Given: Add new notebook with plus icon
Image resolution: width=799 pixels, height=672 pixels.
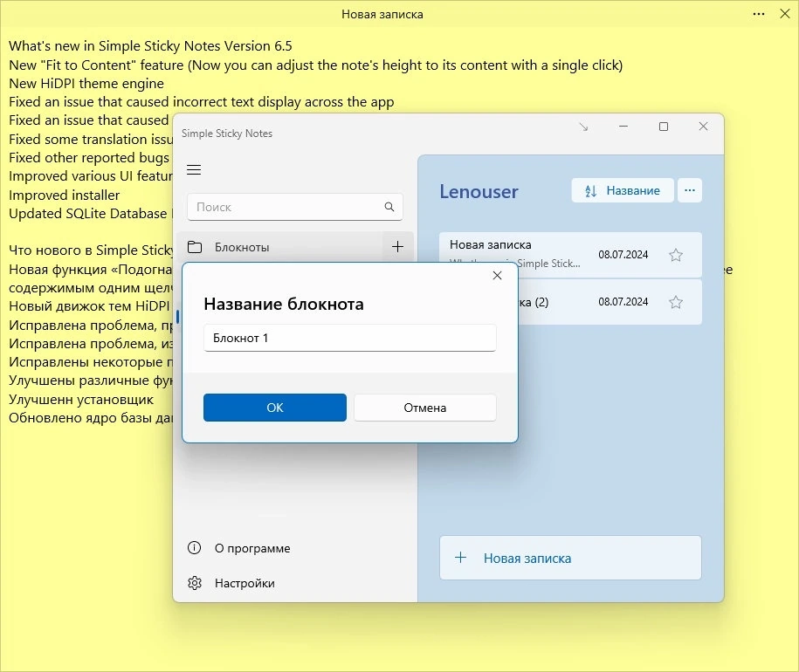Looking at the screenshot, I should [x=397, y=247].
